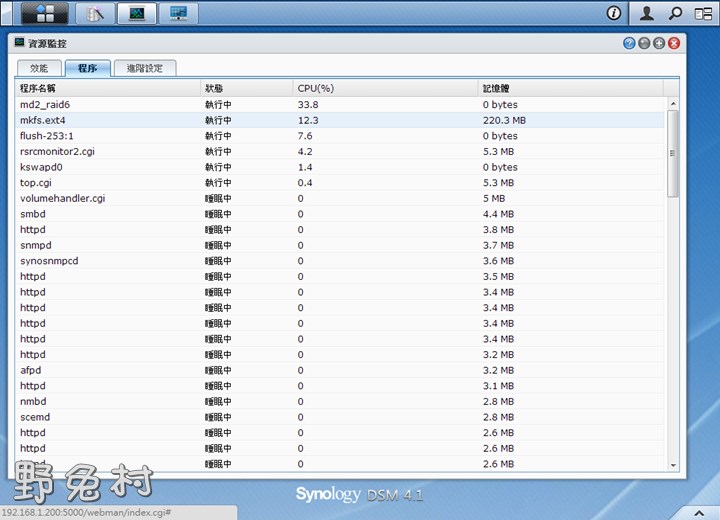Click the 220.3 MB memory value

click(504, 120)
